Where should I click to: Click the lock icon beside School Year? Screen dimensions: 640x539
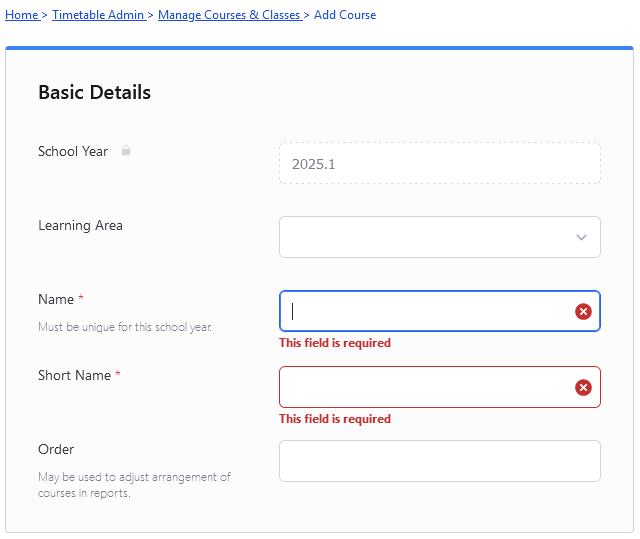[126, 151]
